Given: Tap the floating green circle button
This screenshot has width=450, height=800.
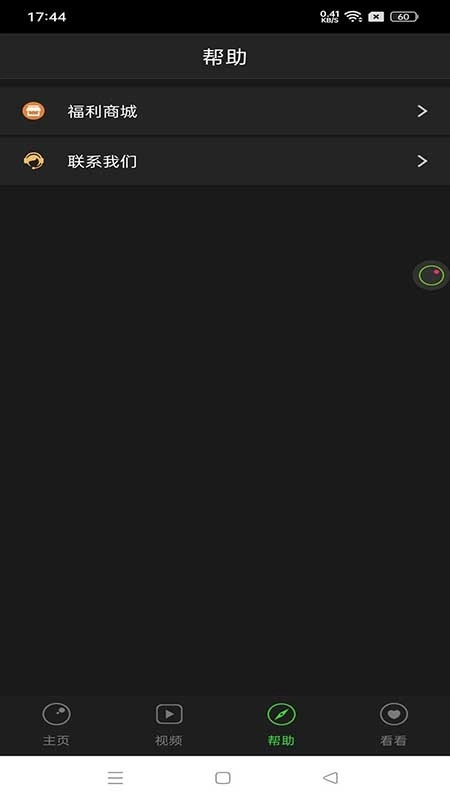Looking at the screenshot, I should (x=431, y=276).
